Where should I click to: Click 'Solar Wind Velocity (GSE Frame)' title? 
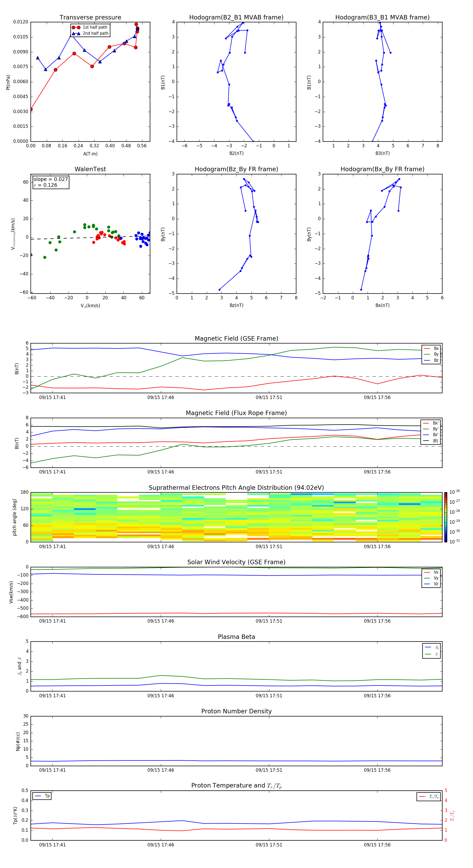(x=236, y=562)
